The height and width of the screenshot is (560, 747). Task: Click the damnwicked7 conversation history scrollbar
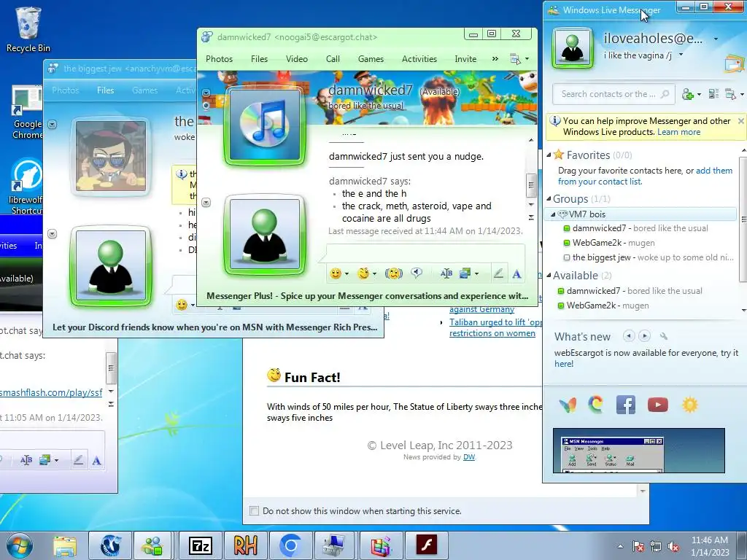[531, 184]
